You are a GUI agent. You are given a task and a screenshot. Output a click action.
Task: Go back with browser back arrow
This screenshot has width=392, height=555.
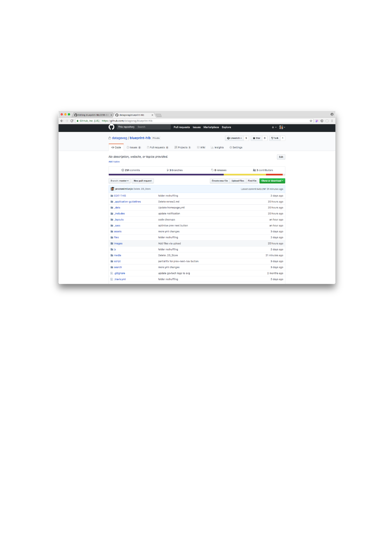(62, 121)
